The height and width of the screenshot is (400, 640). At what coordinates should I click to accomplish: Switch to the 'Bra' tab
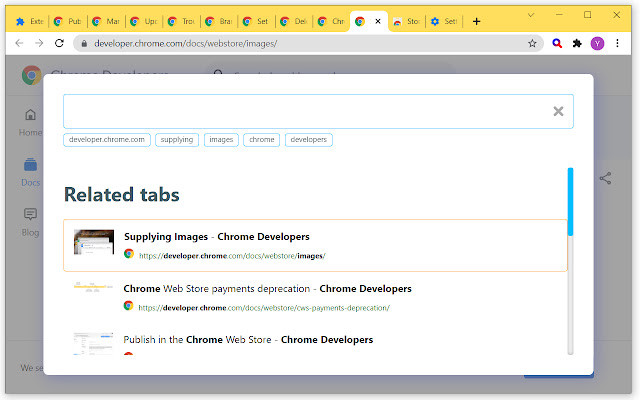(x=219, y=21)
